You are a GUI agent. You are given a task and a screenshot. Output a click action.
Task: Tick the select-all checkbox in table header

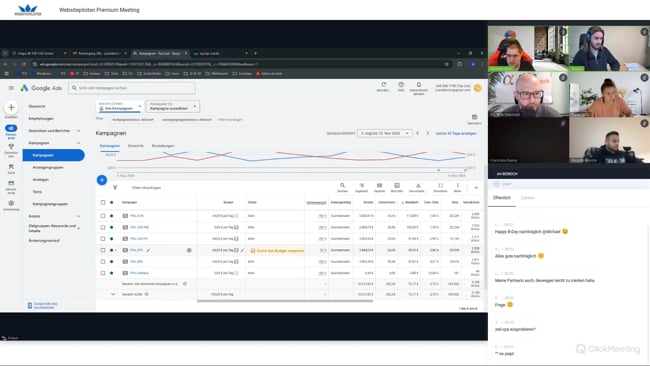pos(103,203)
